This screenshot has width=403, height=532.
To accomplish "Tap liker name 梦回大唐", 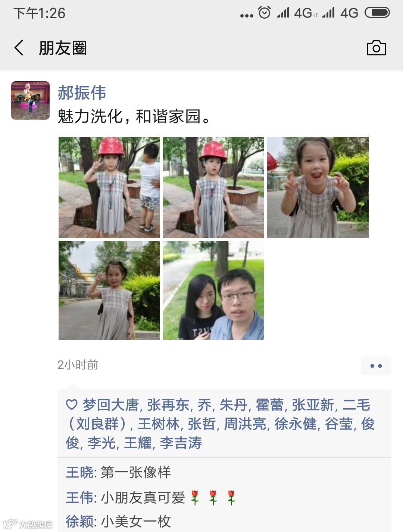I will click(111, 405).
